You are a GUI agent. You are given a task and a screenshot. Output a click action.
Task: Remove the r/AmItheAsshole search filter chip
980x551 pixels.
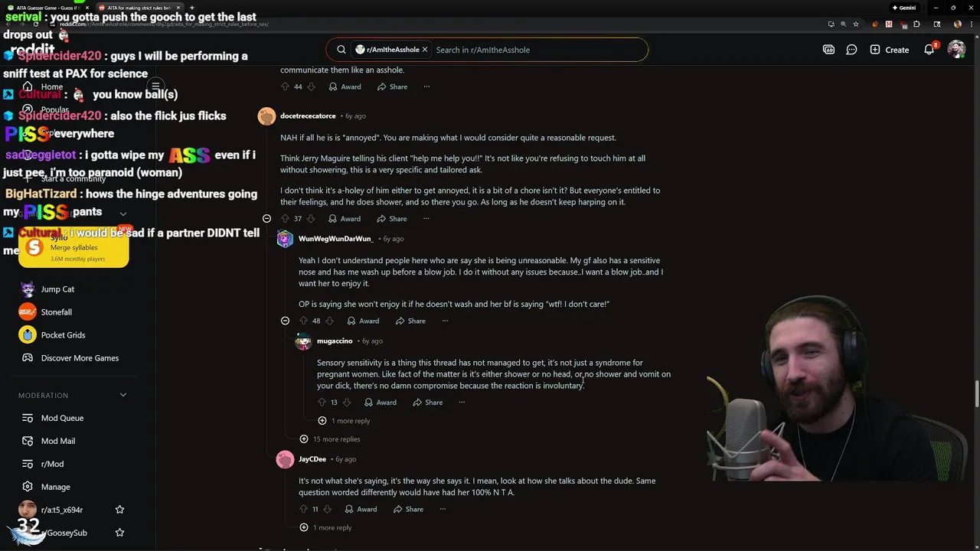(x=425, y=50)
